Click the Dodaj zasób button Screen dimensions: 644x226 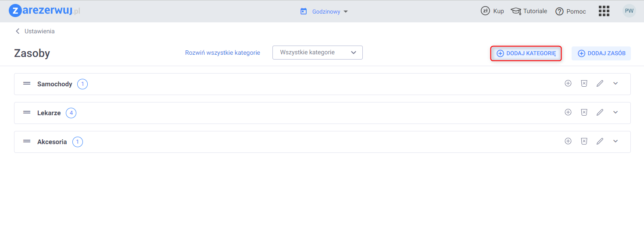point(601,53)
